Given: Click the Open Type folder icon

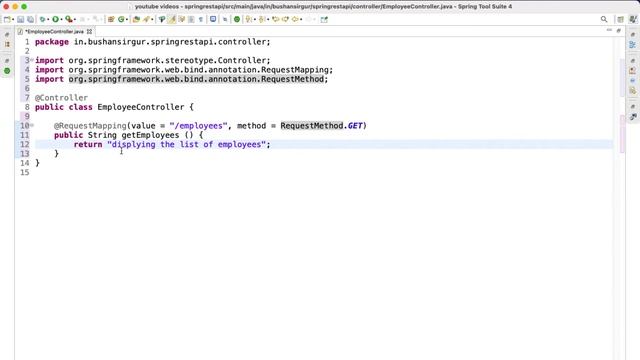Looking at the screenshot, I should tap(136, 19).
